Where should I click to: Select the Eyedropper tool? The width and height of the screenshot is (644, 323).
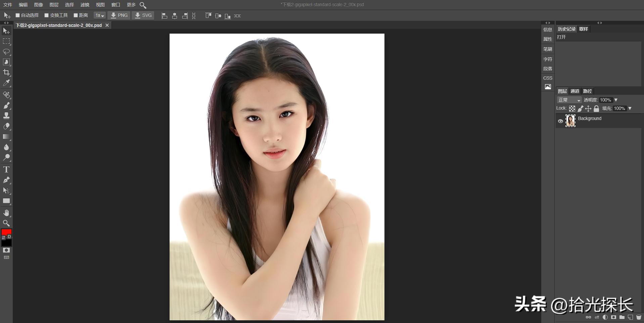[6, 83]
